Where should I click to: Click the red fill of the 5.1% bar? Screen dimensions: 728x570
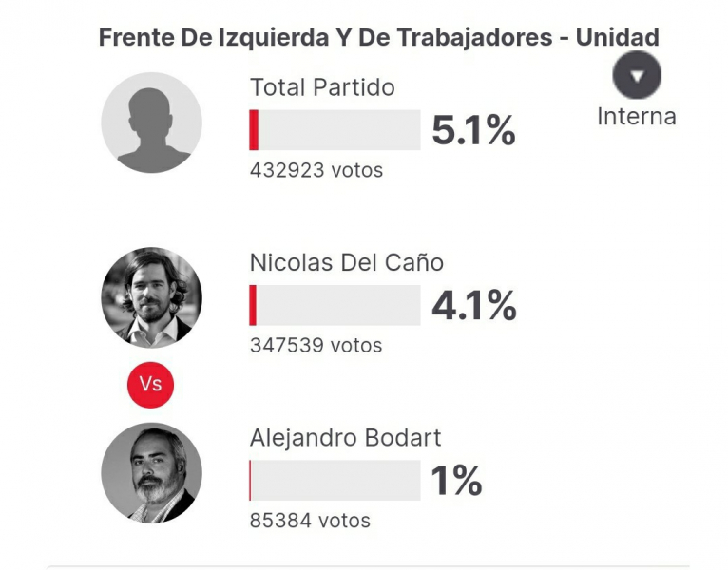pyautogui.click(x=254, y=130)
